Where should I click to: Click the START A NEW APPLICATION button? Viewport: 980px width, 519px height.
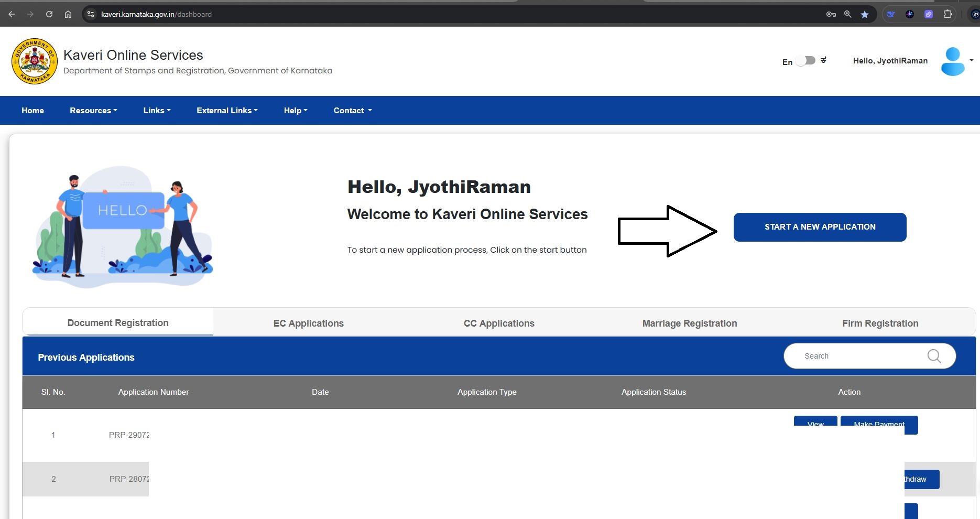point(820,227)
